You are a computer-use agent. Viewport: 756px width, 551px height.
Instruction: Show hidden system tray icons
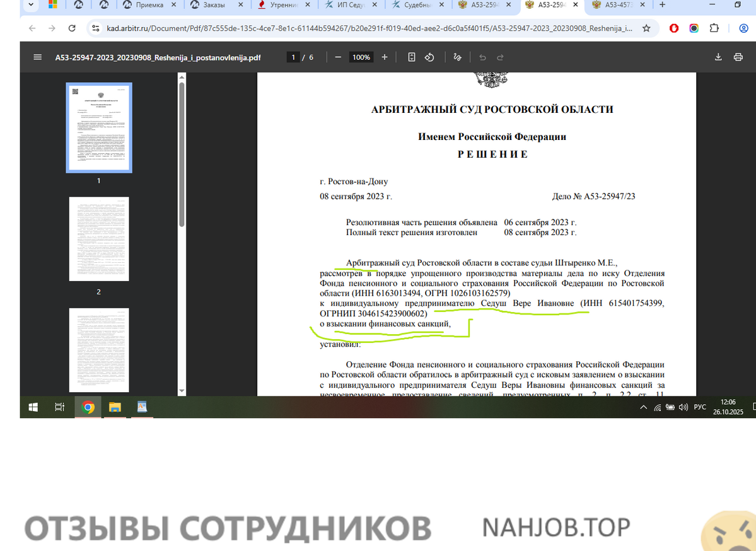(x=643, y=407)
